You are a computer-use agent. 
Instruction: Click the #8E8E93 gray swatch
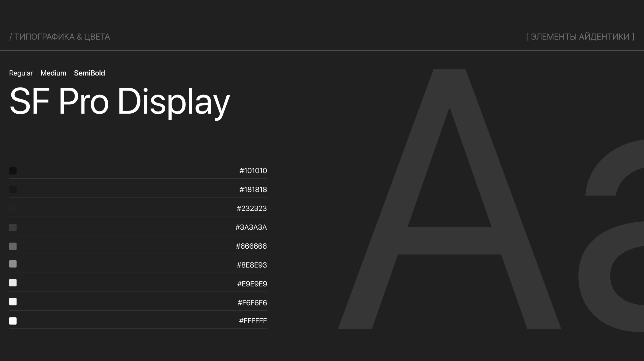(x=13, y=264)
